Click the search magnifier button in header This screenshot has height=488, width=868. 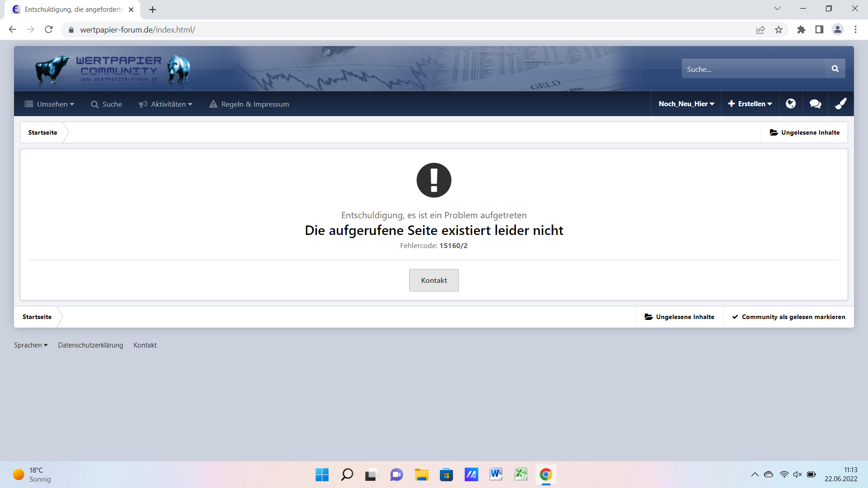pos(835,69)
